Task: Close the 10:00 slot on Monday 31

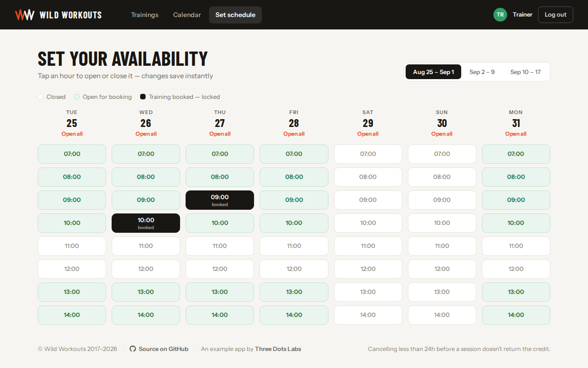Action: coord(516,223)
